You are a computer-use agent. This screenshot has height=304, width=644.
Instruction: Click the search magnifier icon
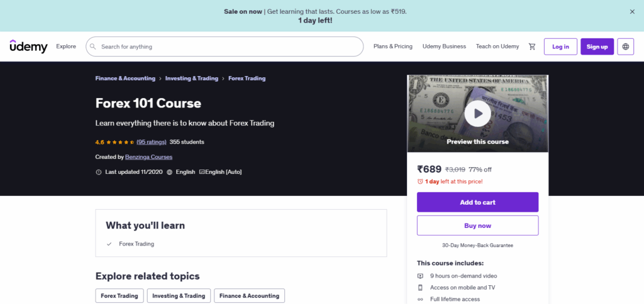[x=93, y=46]
